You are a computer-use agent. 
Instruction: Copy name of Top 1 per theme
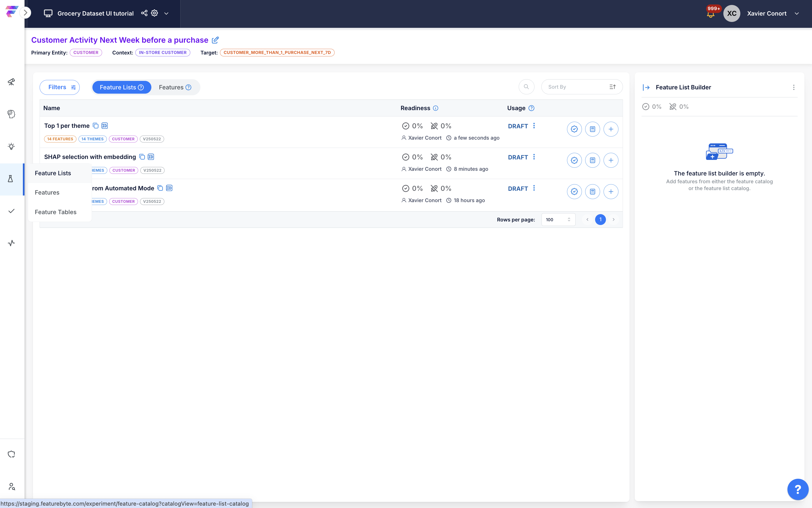pos(96,126)
